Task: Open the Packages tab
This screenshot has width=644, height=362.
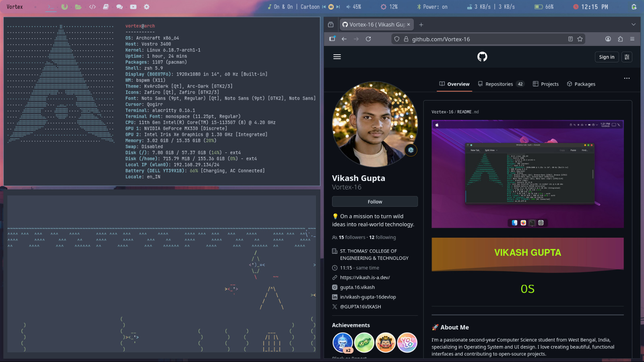Action: pyautogui.click(x=581, y=84)
